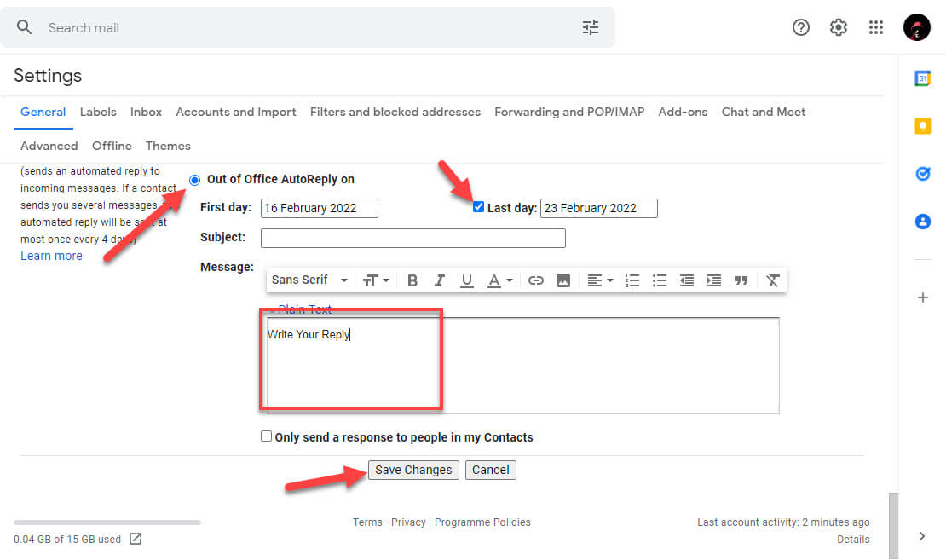The height and width of the screenshot is (560, 946).
Task: Apply italic formatting in message toolbar
Action: point(440,280)
